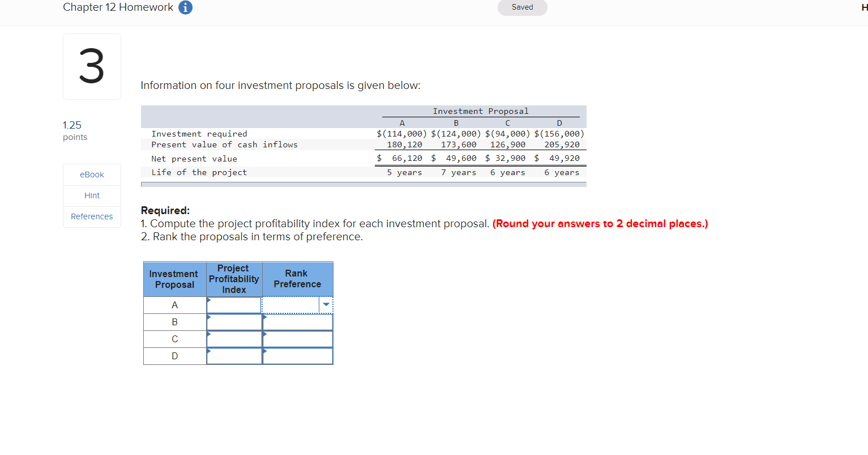Open the Rank Preference dropdown for proposal A

point(326,305)
